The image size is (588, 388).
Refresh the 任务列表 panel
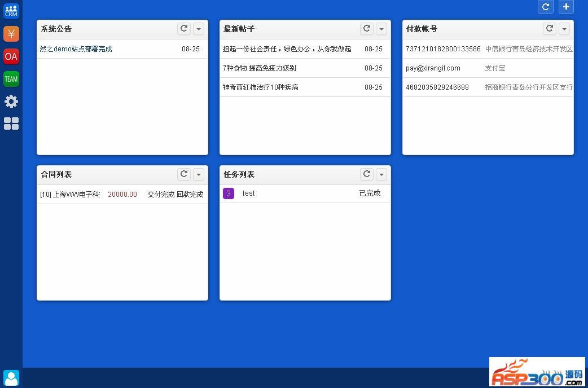(367, 174)
